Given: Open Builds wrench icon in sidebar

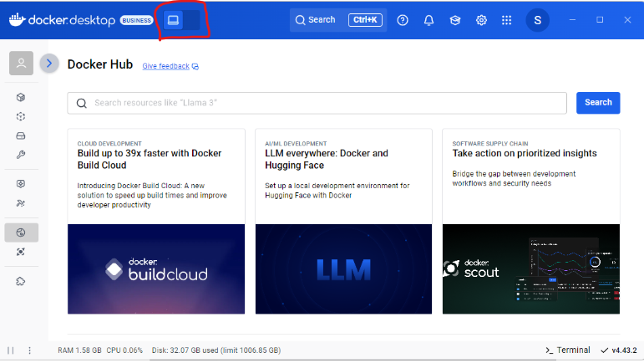Looking at the screenshot, I should click(21, 155).
